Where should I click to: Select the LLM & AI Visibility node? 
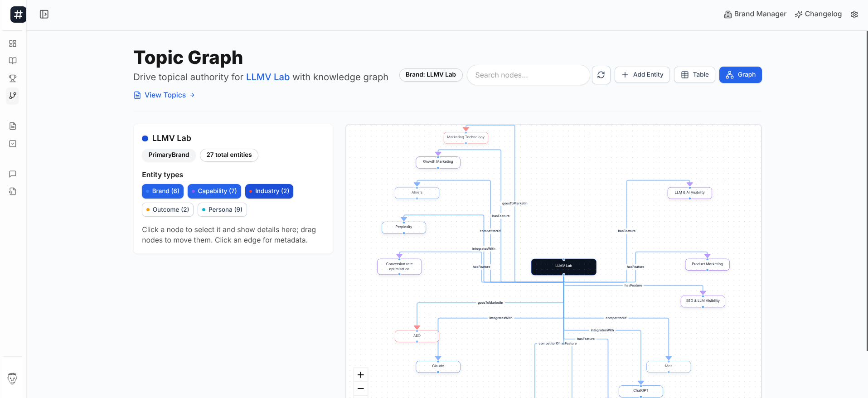690,193
